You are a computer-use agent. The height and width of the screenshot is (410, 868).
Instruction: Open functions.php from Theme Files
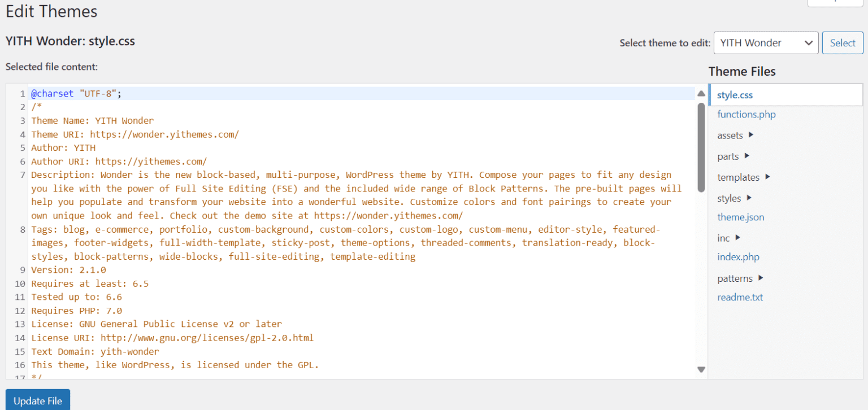pyautogui.click(x=746, y=115)
